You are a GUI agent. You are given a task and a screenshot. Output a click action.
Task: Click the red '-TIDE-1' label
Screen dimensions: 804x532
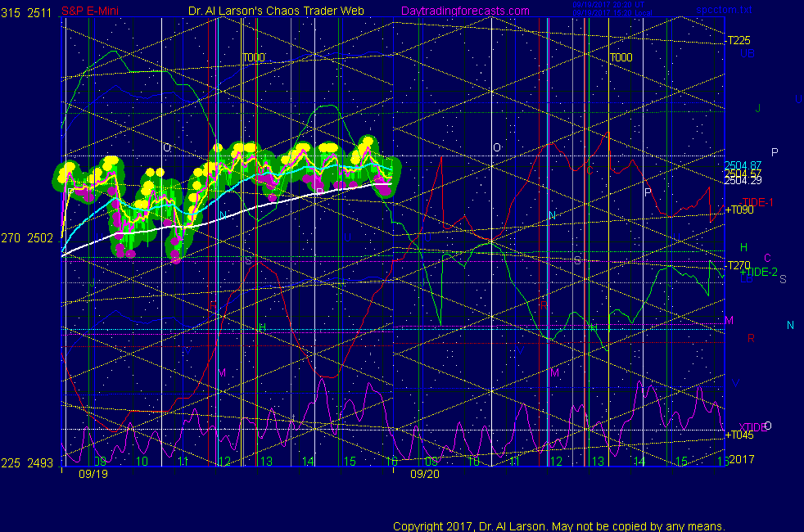point(757,202)
